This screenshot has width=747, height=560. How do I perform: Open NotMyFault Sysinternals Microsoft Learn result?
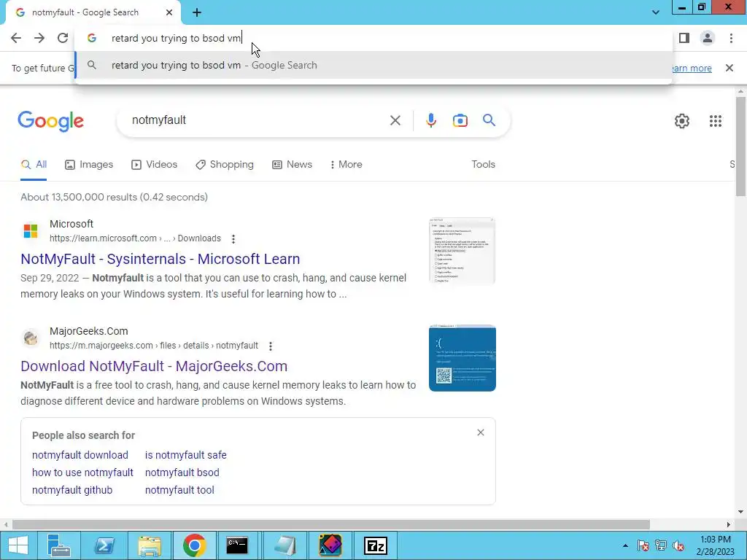[x=160, y=259]
